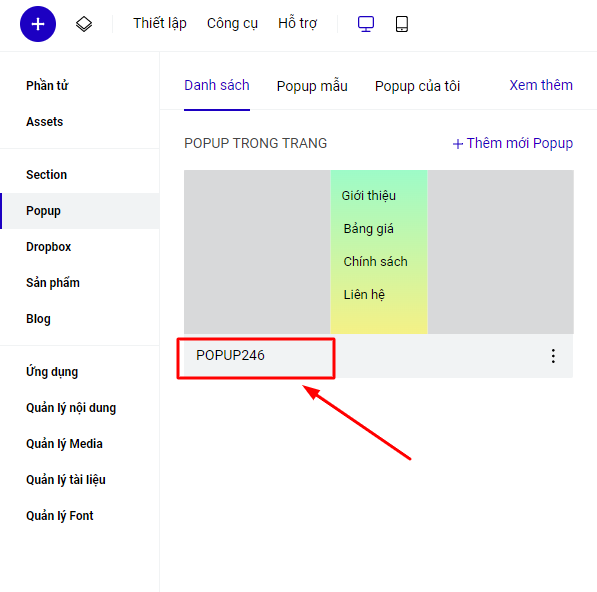Select the POPUP246 name label
Image resolution: width=597 pixels, height=592 pixels.
point(230,355)
